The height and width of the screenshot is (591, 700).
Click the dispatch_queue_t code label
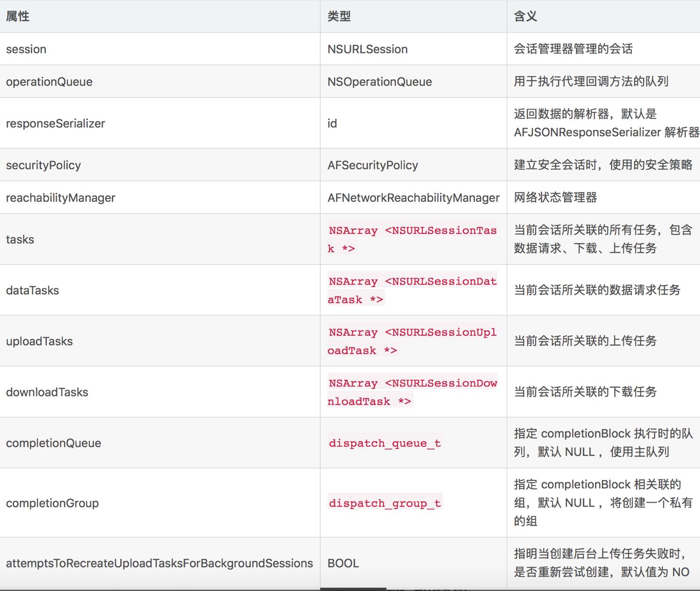pyautogui.click(x=385, y=443)
